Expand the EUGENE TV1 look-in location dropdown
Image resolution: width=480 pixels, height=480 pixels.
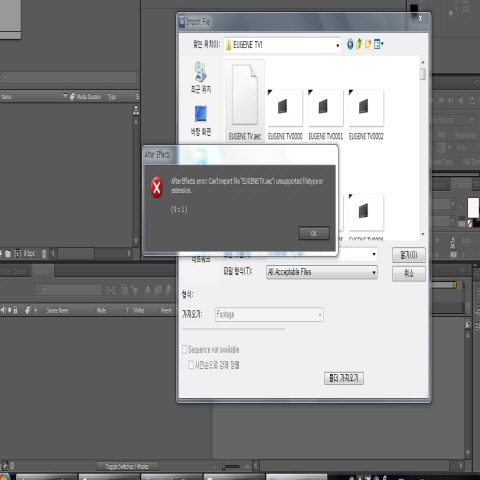tap(338, 45)
